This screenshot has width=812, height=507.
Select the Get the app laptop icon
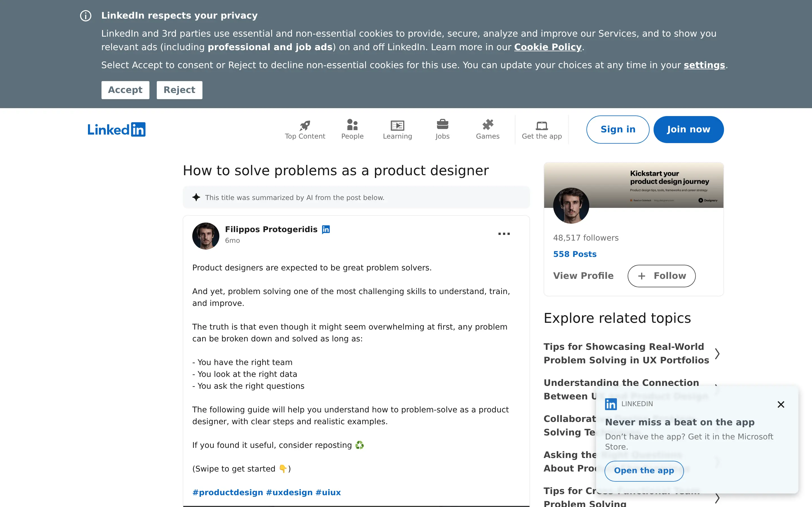point(541,125)
